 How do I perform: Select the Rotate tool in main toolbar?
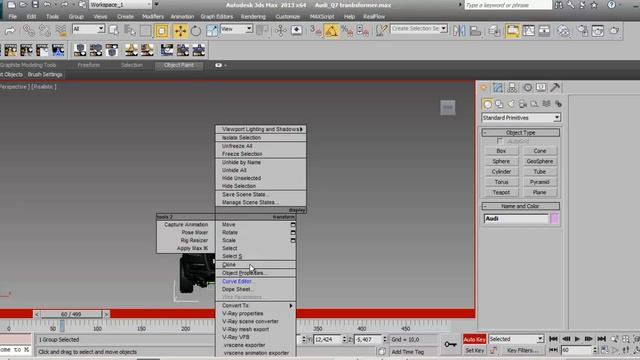(196, 31)
